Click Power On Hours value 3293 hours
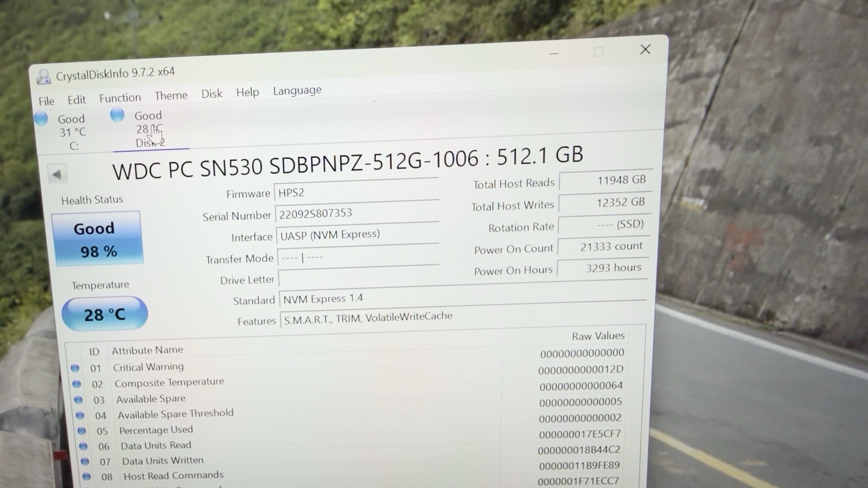 click(602, 268)
